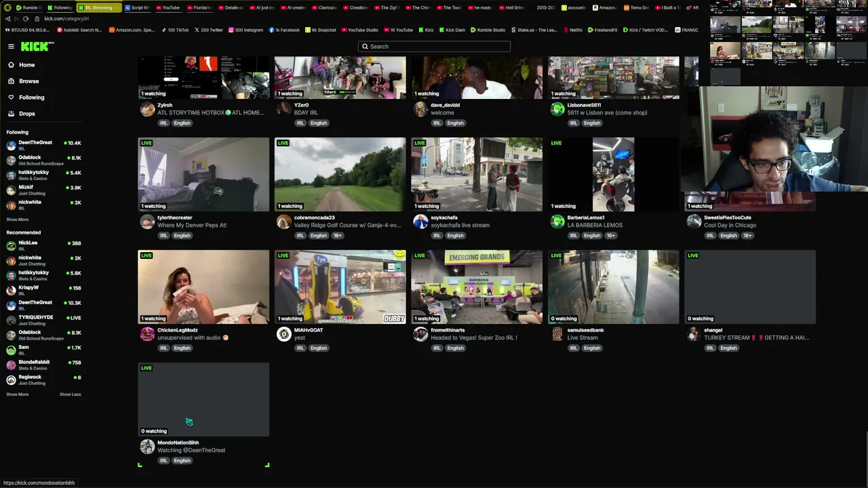Open stream title "LA BARBERIA LEMOS"
The height and width of the screenshot is (488, 868).
tap(595, 225)
